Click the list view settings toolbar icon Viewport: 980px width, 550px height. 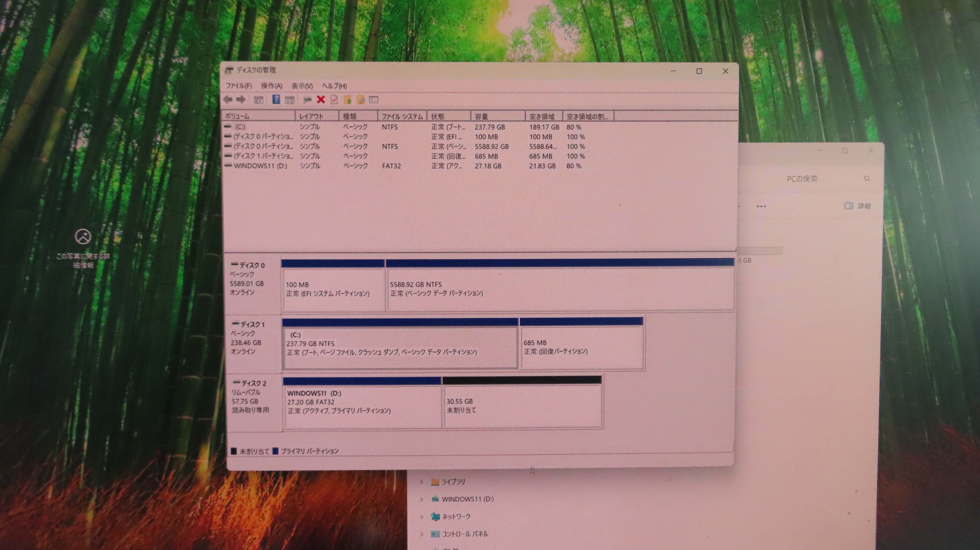pos(374,100)
